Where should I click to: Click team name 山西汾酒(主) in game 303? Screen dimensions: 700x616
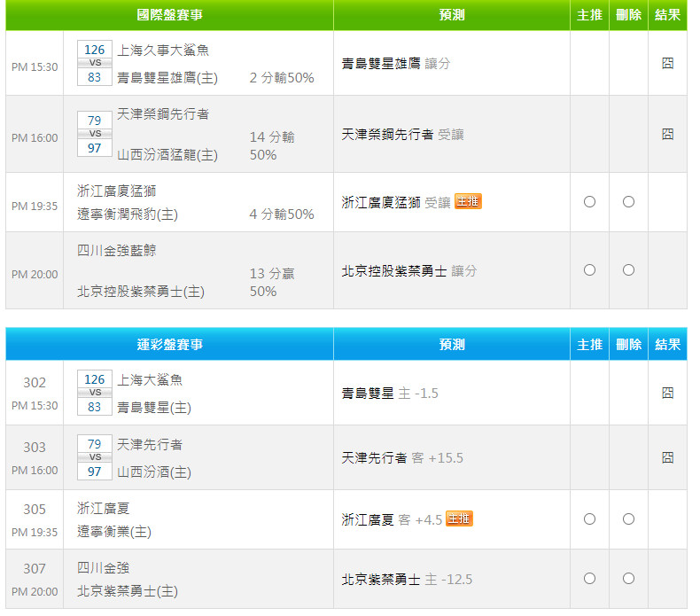click(154, 472)
